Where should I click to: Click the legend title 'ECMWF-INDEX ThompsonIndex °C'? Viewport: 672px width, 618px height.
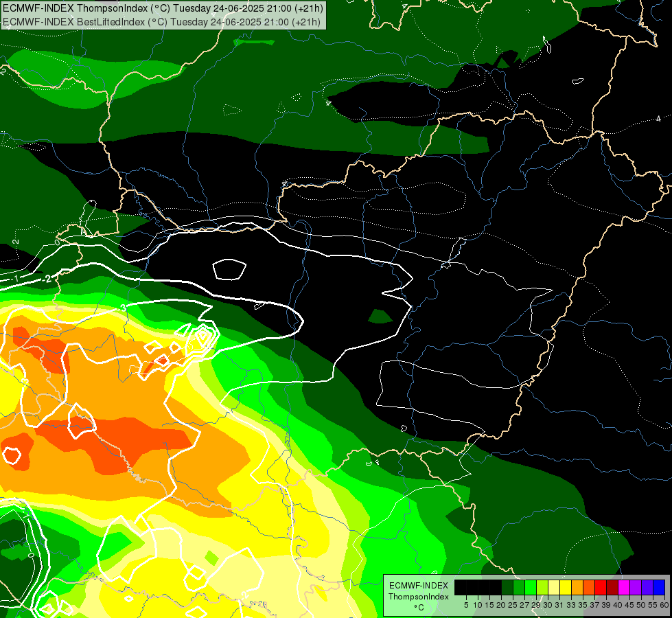pos(419,597)
